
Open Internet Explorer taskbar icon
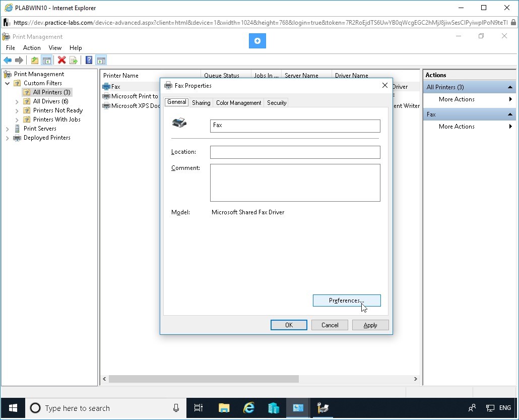pyautogui.click(x=248, y=408)
